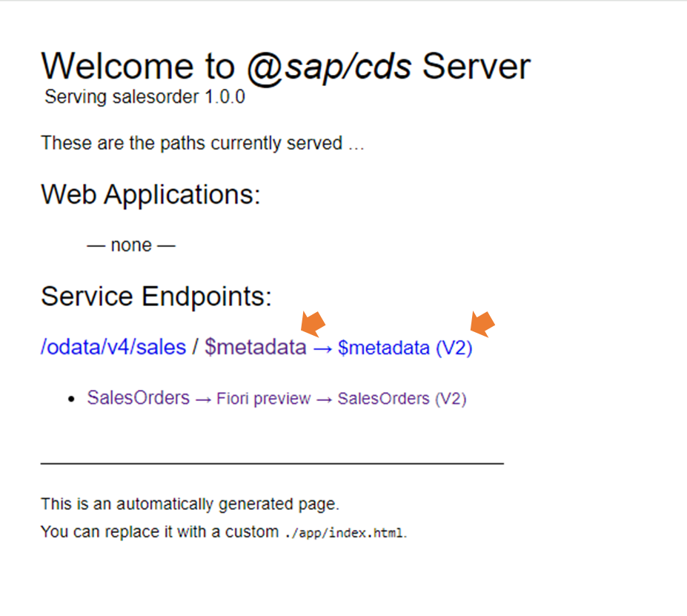Click the Web Applications heading
687x616 pixels.
[x=150, y=194]
